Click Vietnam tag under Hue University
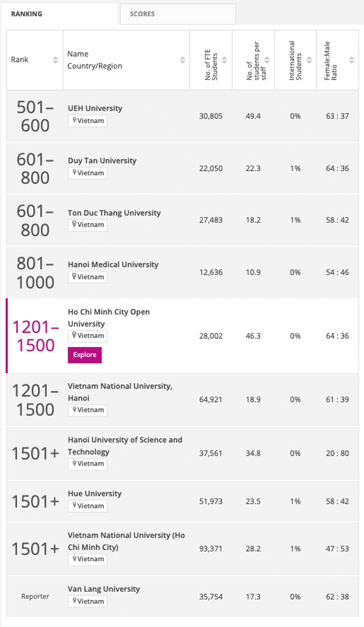364x627 pixels. (88, 506)
